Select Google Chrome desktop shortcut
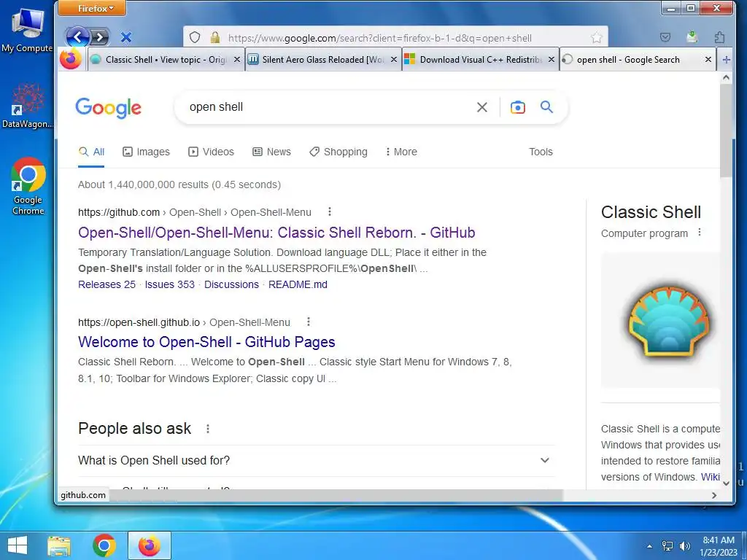This screenshot has width=747, height=560. (28, 187)
